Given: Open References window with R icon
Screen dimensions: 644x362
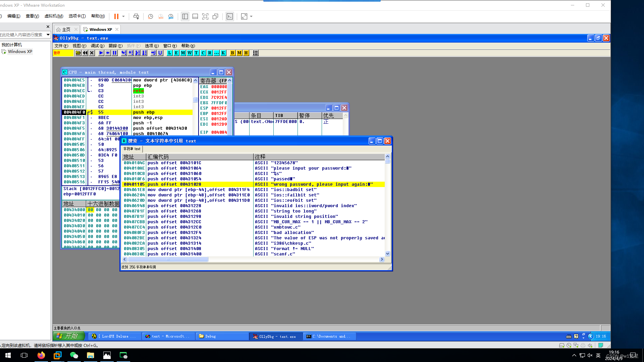Looking at the screenshot, I should pos(210,53).
